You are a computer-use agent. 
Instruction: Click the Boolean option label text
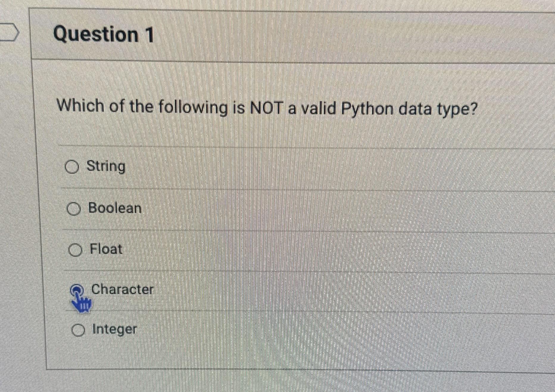coord(115,208)
